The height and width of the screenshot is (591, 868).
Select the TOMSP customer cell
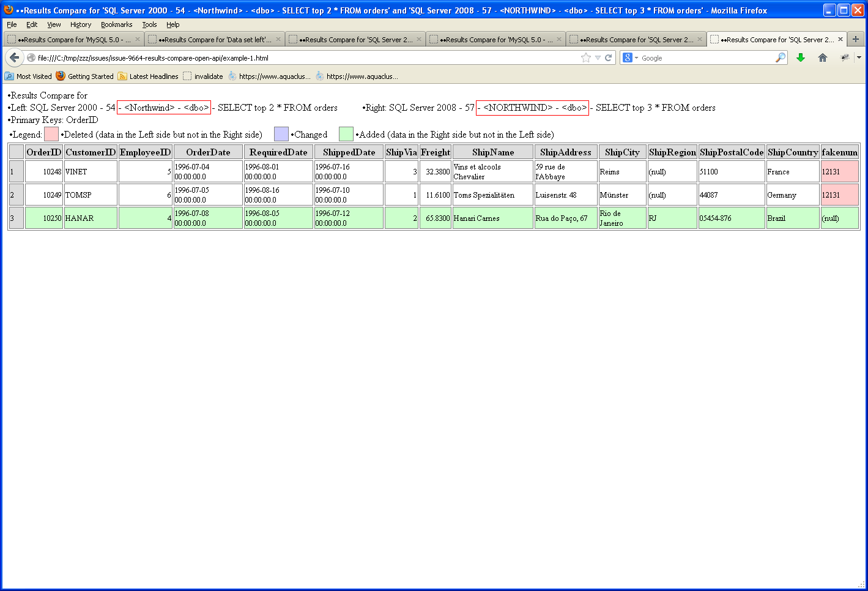coord(91,195)
